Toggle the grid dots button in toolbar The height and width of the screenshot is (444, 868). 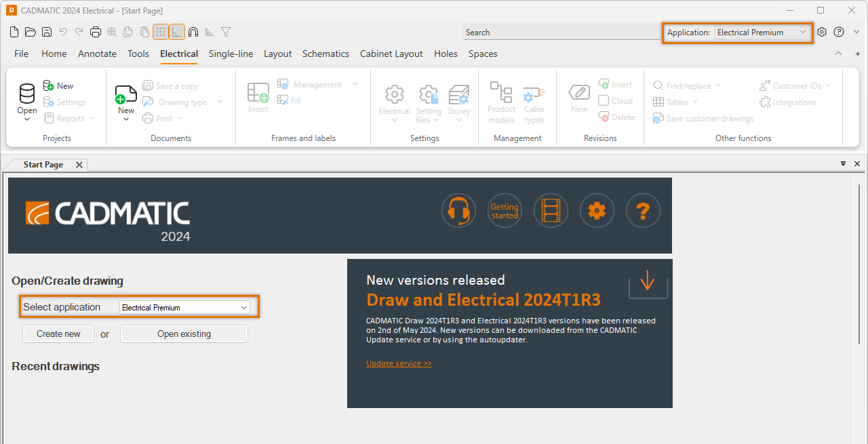point(160,32)
